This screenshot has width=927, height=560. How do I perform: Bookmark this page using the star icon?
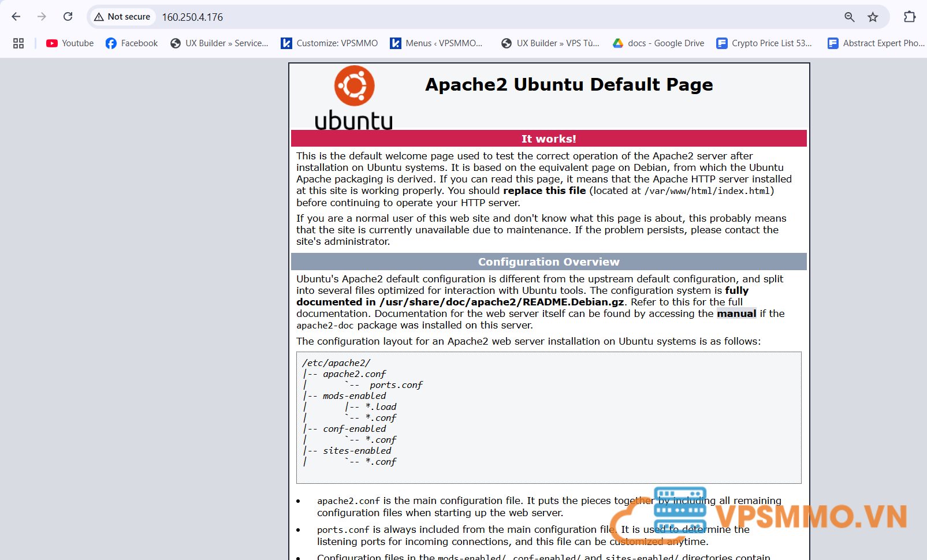tap(872, 17)
